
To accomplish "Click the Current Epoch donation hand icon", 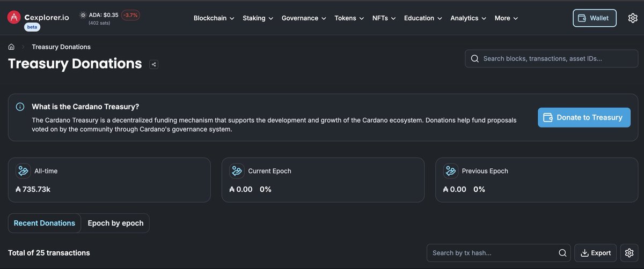I will point(237,171).
